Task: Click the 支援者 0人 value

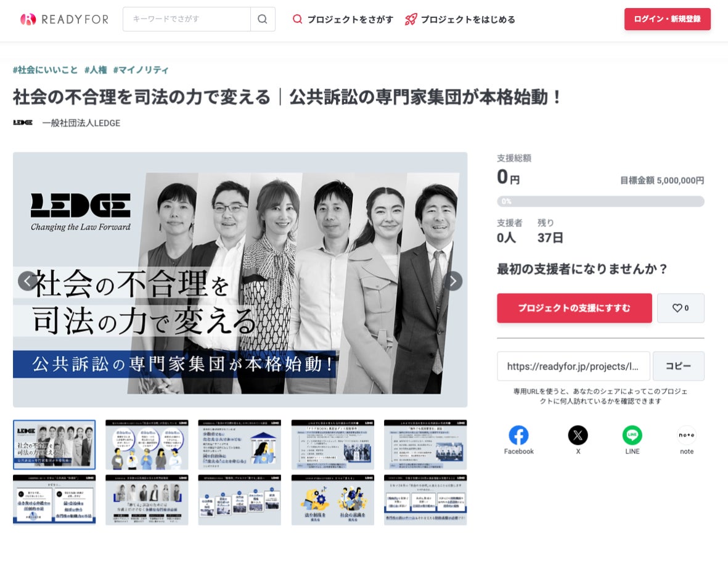Action: (x=506, y=238)
